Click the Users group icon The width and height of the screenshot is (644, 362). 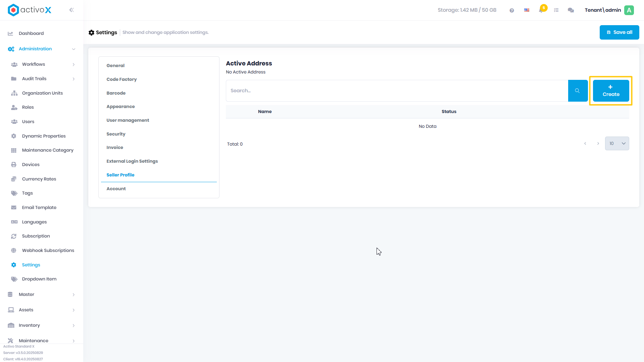point(14,122)
